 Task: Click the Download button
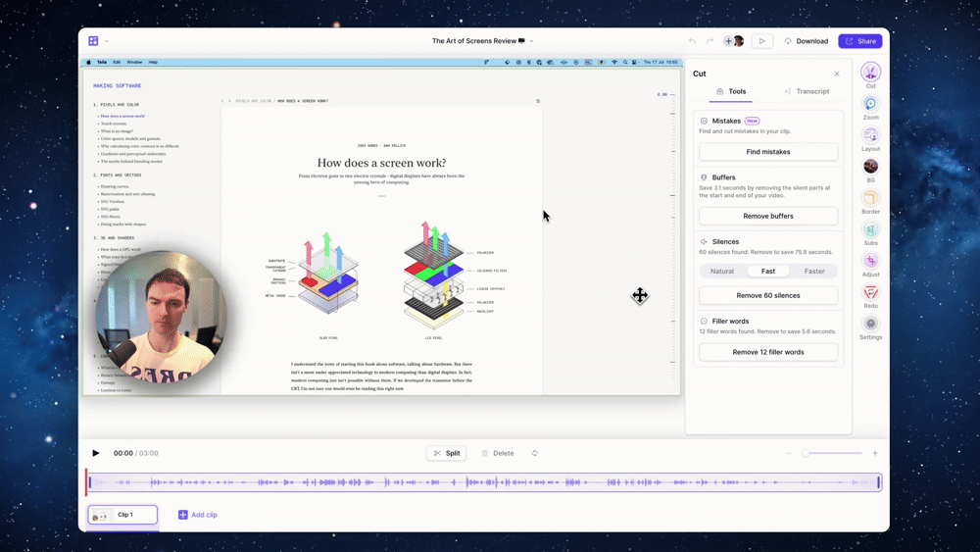click(x=807, y=41)
